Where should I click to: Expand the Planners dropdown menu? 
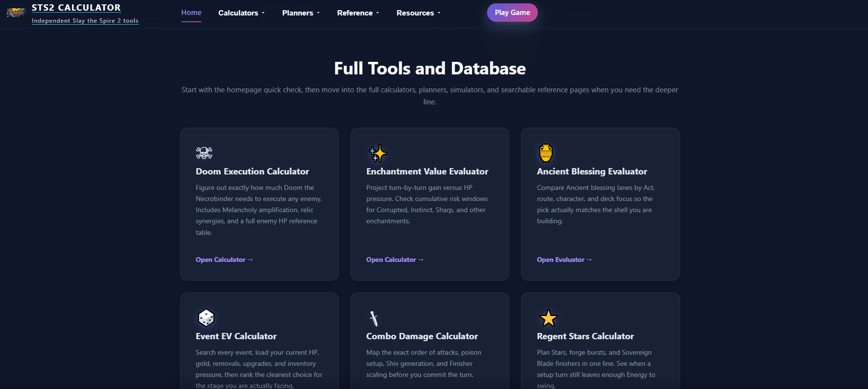coord(301,13)
